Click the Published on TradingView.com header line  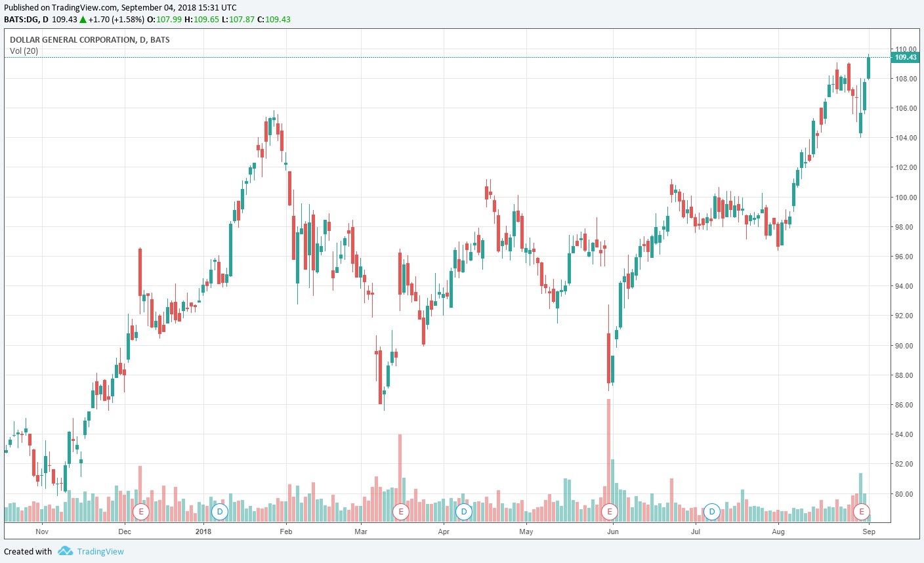coord(120,7)
